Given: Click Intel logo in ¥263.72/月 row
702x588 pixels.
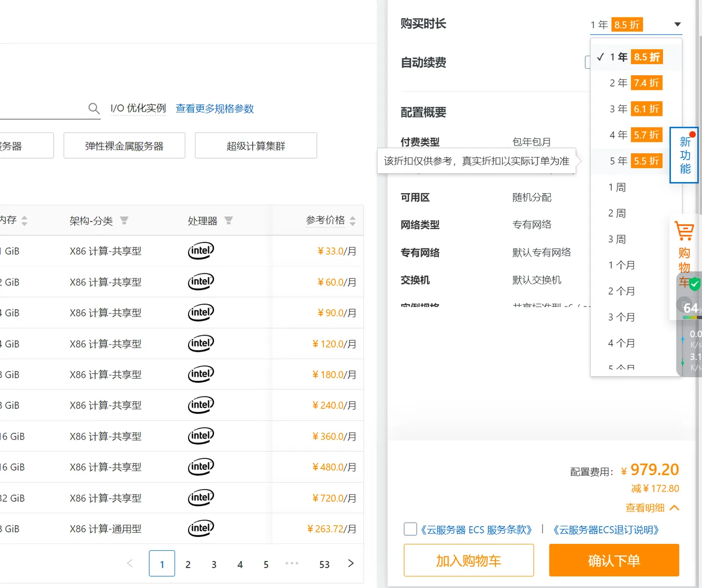Looking at the screenshot, I should click(x=201, y=528).
